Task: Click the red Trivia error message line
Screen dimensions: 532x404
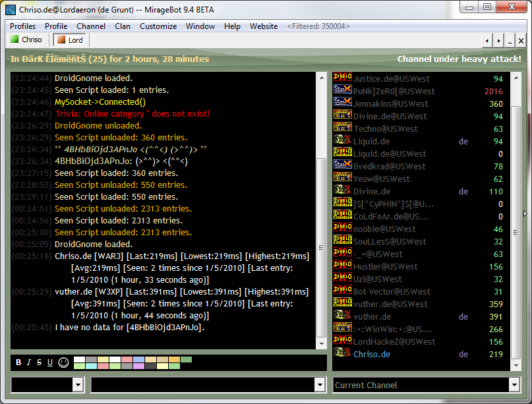Action: (x=133, y=113)
